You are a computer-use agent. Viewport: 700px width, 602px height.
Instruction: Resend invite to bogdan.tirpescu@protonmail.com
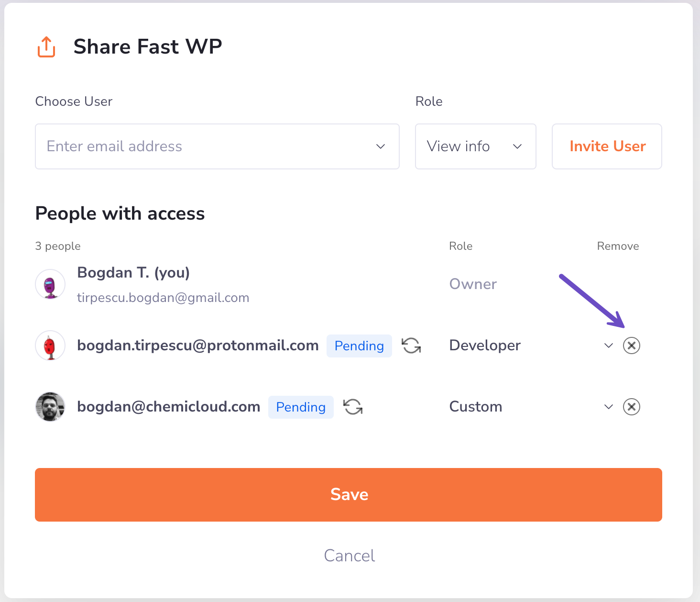(411, 346)
